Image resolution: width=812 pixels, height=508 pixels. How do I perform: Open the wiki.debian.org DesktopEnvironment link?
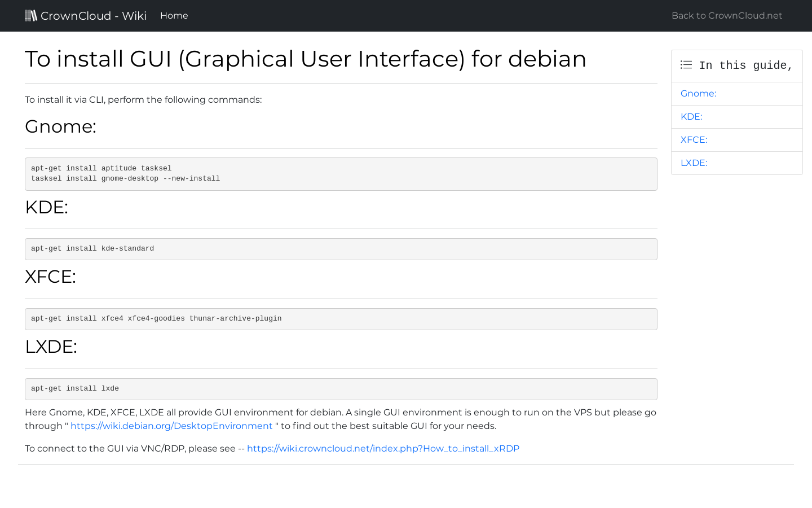pos(171,426)
